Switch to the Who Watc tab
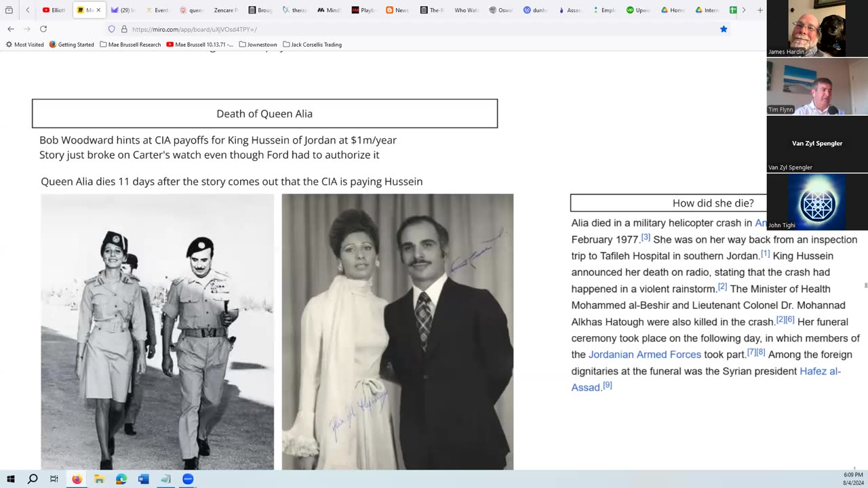 coord(466,10)
